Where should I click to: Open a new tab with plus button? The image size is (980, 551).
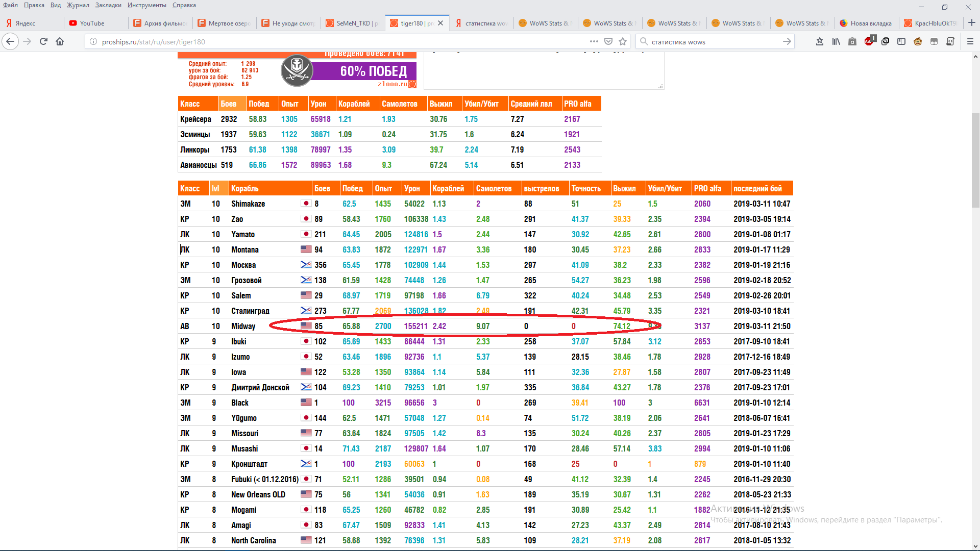(x=972, y=23)
